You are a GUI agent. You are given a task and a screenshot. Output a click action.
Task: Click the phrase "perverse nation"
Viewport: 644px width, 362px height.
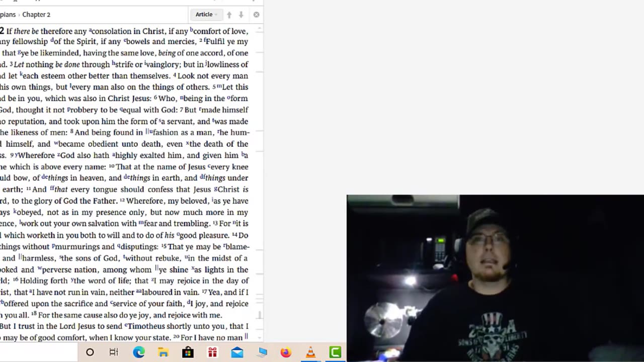click(69, 269)
